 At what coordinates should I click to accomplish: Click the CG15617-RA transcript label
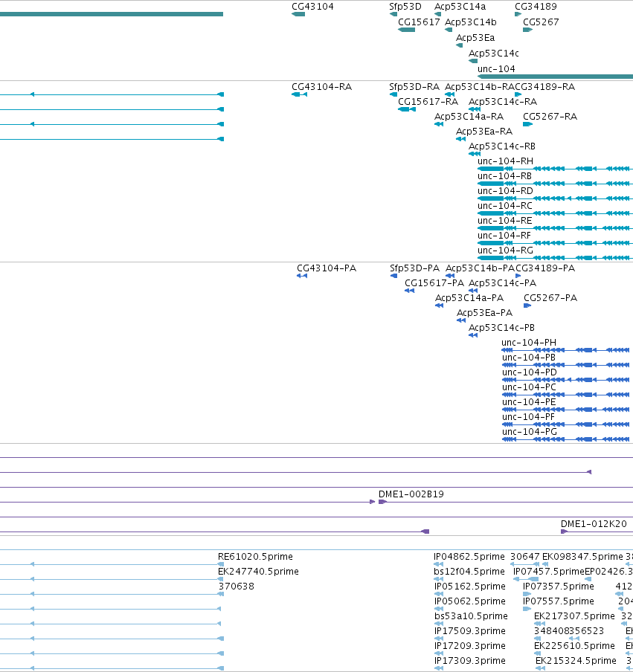tap(428, 102)
